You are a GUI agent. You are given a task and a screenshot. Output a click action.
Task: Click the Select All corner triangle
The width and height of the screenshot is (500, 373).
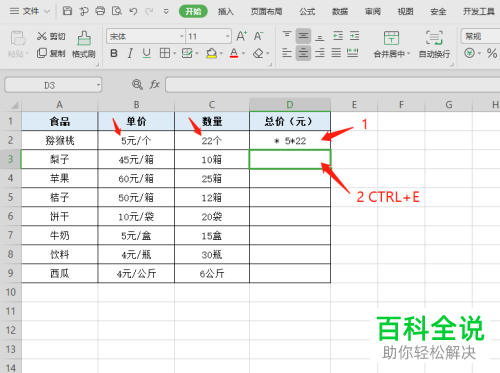click(14, 105)
